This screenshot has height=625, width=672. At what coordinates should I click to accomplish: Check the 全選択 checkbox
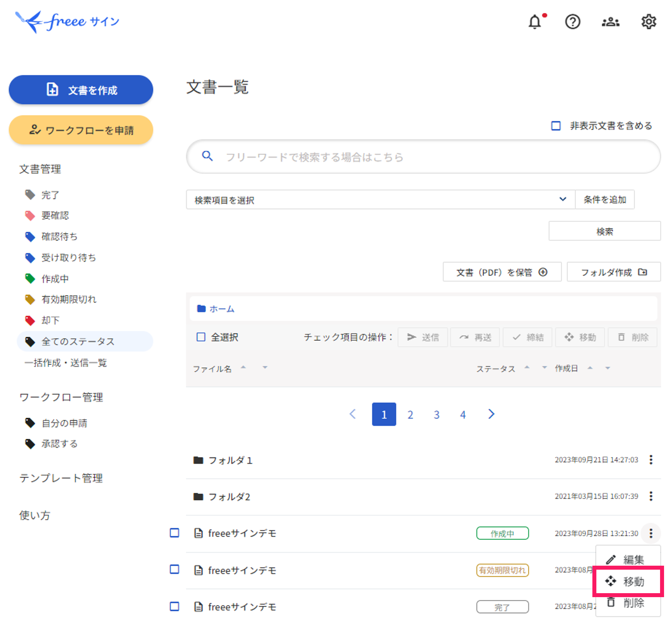pos(201,337)
